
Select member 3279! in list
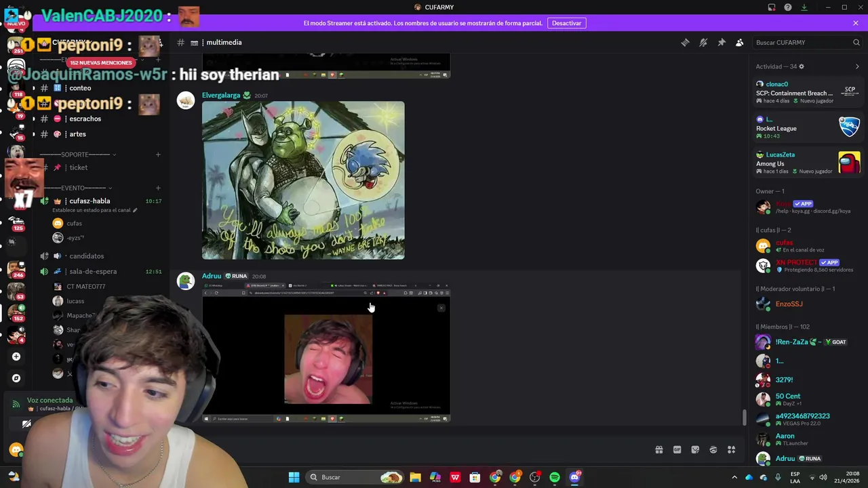[808, 380]
